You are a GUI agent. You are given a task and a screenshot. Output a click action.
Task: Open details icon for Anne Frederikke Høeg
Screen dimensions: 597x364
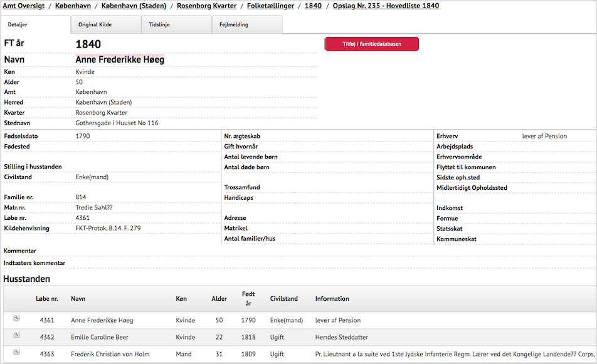click(x=16, y=318)
